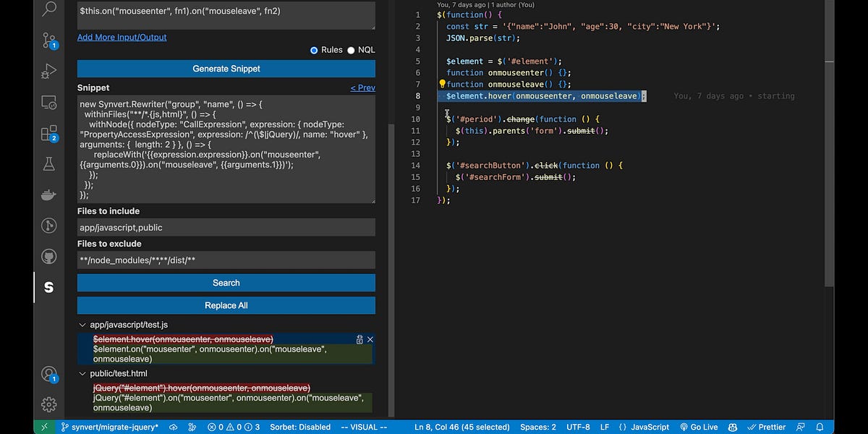Dismiss the test.js search result
868x434 pixels.
tap(370, 339)
